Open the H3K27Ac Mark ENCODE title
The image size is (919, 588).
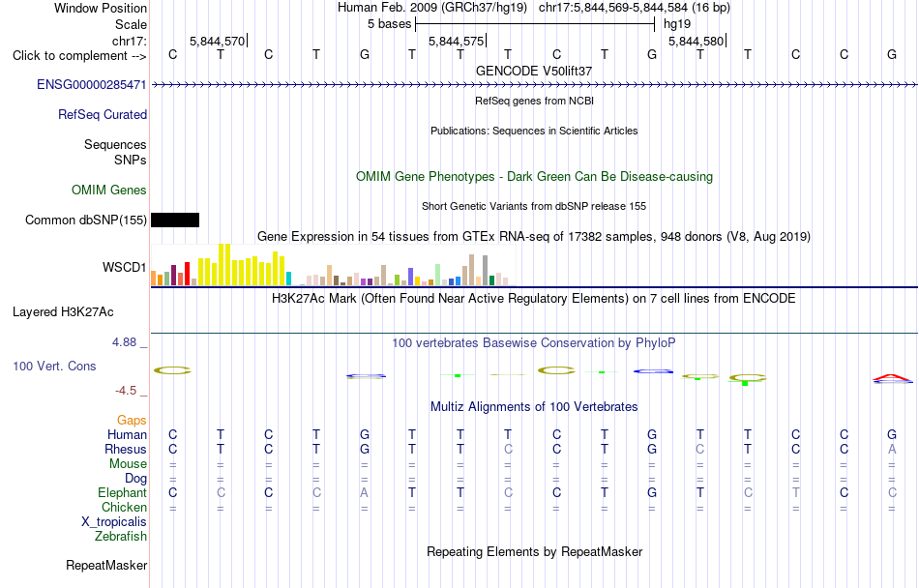(x=534, y=299)
